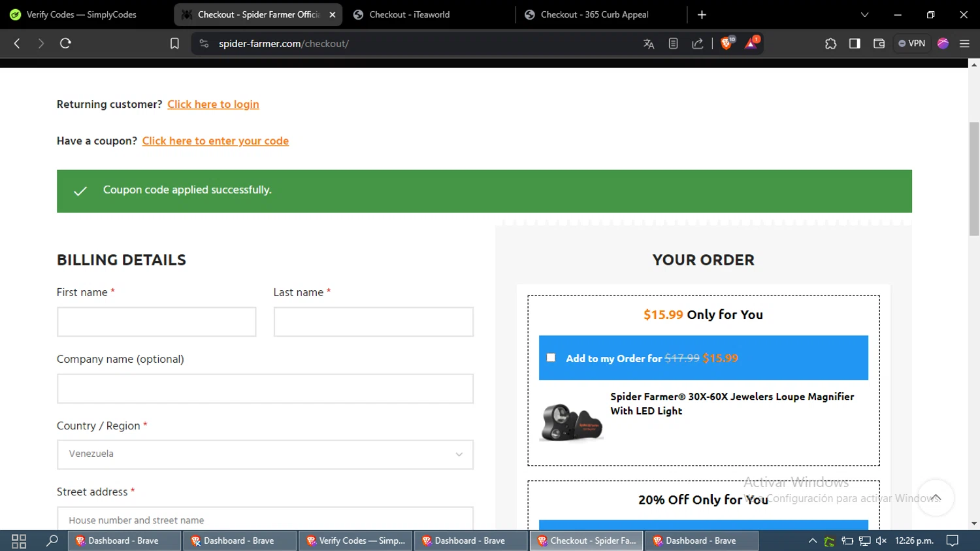Screen dimensions: 980x551
Task: Share this page icon
Action: tap(698, 44)
